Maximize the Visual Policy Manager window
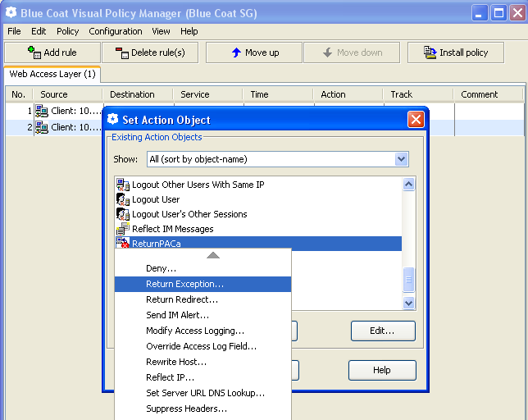Screen dimensions: 528x420 498,13
